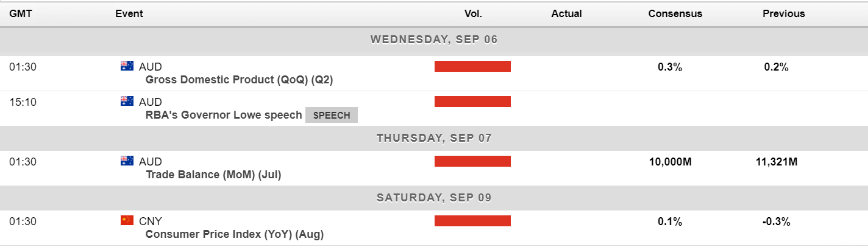The width and height of the screenshot is (868, 247).
Task: Click the Wednesday, Sep 06 date header
Action: pos(434,40)
